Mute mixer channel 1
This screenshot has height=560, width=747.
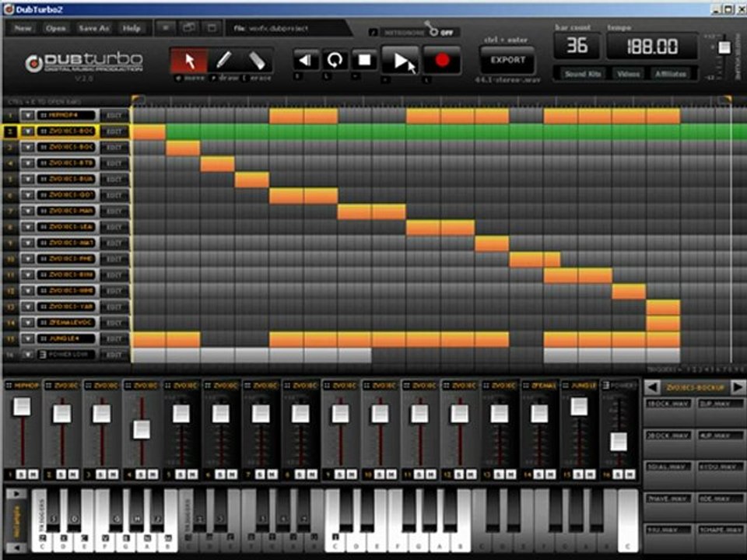pyautogui.click(x=33, y=474)
